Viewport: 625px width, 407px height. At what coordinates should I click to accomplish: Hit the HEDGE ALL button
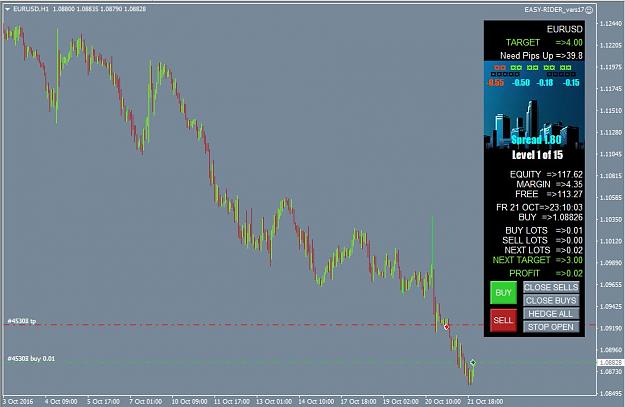tap(551, 314)
